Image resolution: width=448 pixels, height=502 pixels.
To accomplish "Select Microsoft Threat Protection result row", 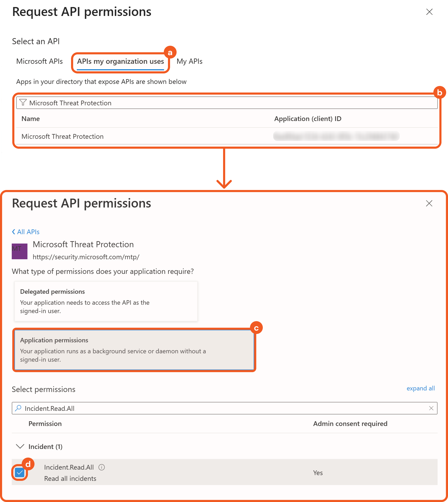I will (x=63, y=136).
